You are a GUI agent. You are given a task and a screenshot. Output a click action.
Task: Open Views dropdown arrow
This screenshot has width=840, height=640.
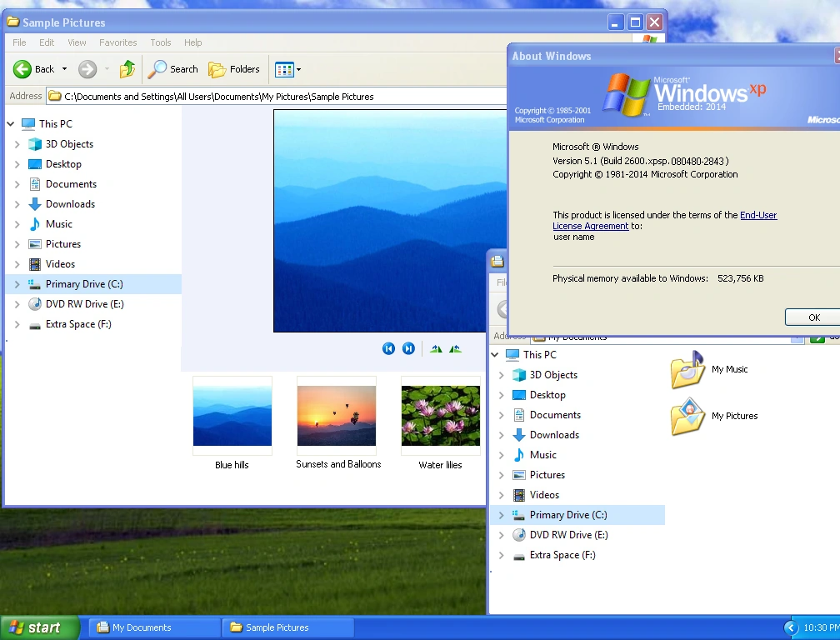298,70
